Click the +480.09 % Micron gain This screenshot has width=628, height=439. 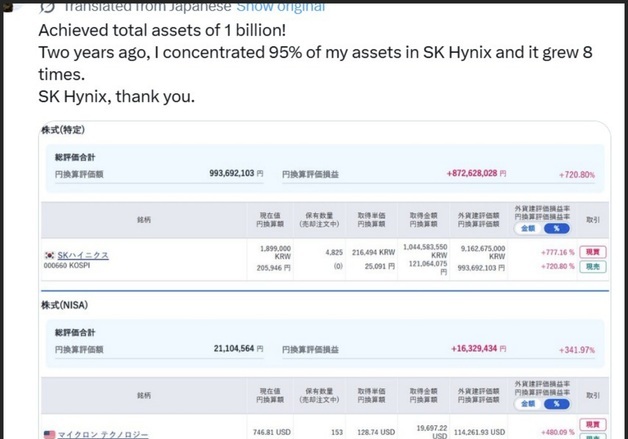pyautogui.click(x=558, y=432)
